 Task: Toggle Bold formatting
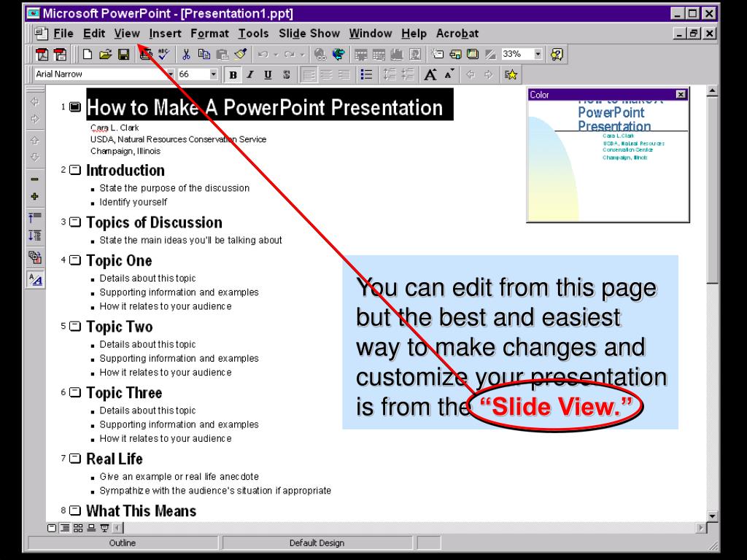pos(233,75)
